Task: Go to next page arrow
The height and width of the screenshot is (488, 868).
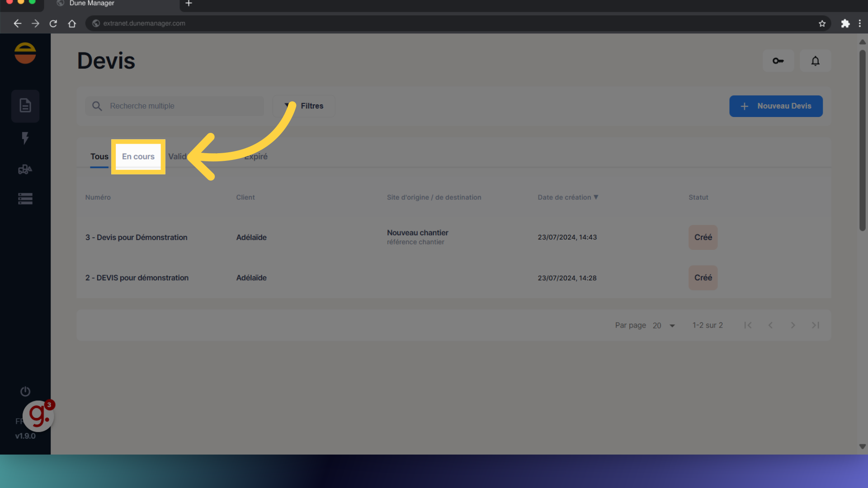Action: click(x=793, y=325)
